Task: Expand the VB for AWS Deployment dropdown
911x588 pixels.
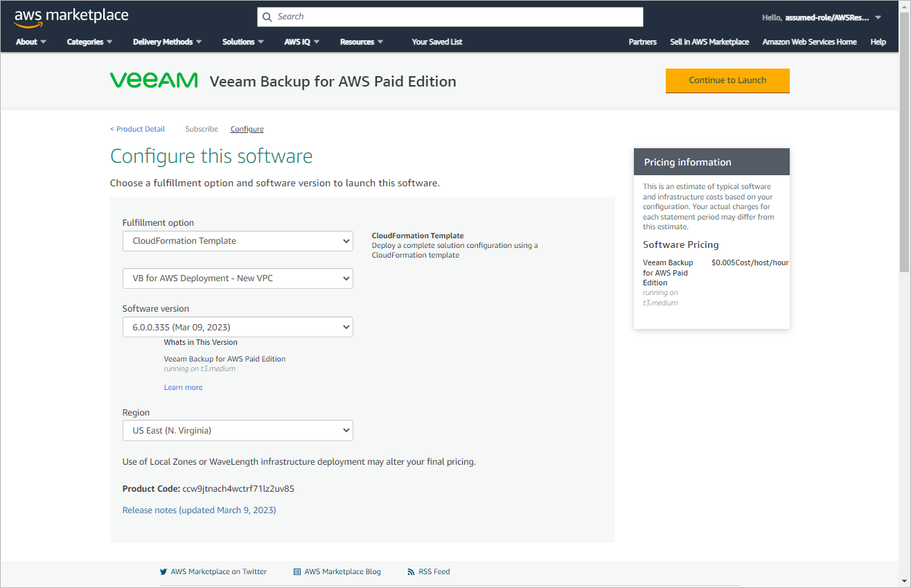Action: point(238,278)
